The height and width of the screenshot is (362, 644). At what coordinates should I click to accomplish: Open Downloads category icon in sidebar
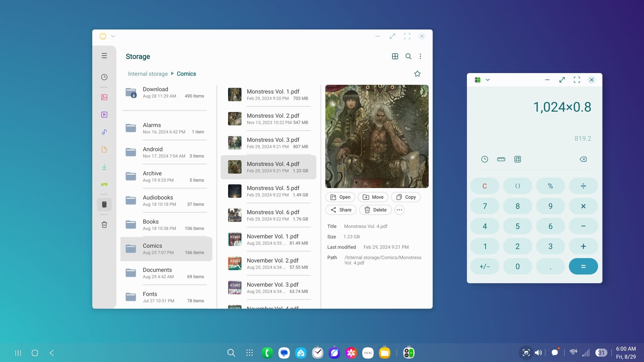(104, 167)
